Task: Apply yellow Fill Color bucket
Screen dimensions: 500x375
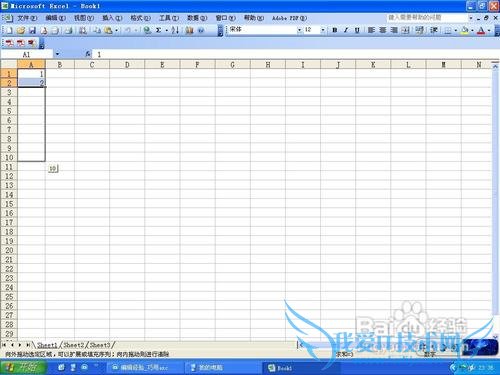Action: (465, 30)
